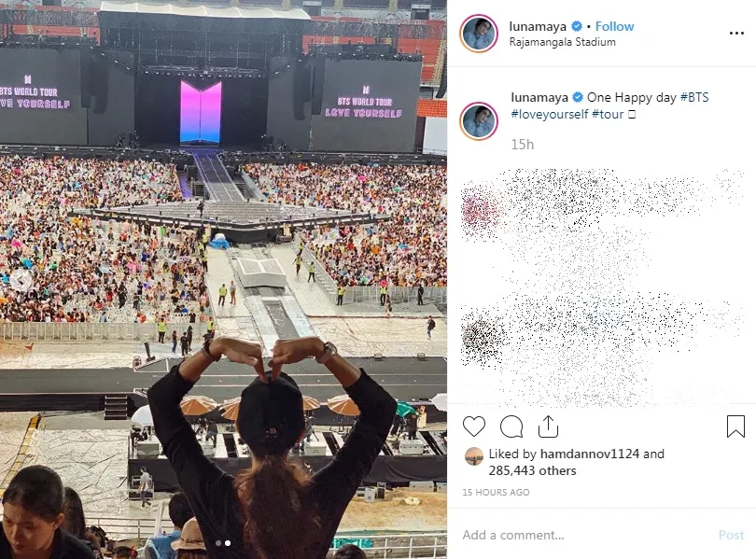View the hamdannov1124 profile from the likes line
Screen dimensions: 756x559
[x=590, y=454]
